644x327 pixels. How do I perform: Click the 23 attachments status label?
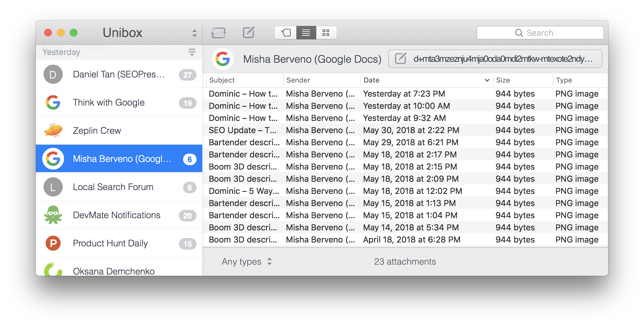pyautogui.click(x=405, y=262)
